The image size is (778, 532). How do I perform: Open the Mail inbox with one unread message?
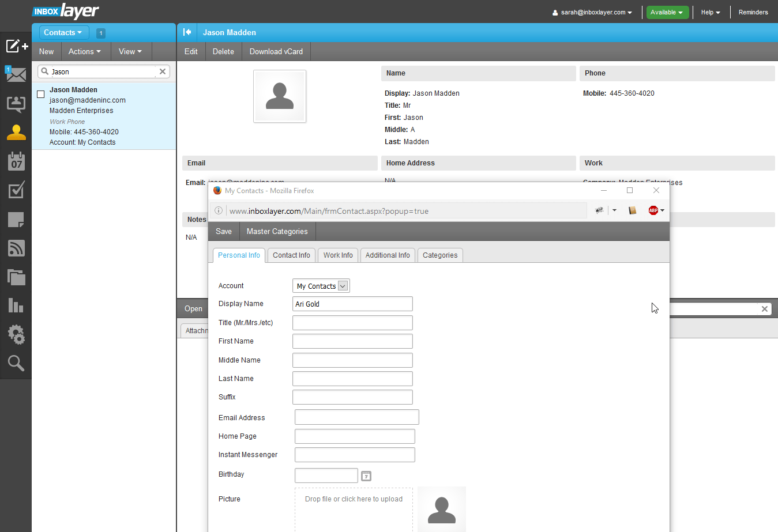pos(16,75)
